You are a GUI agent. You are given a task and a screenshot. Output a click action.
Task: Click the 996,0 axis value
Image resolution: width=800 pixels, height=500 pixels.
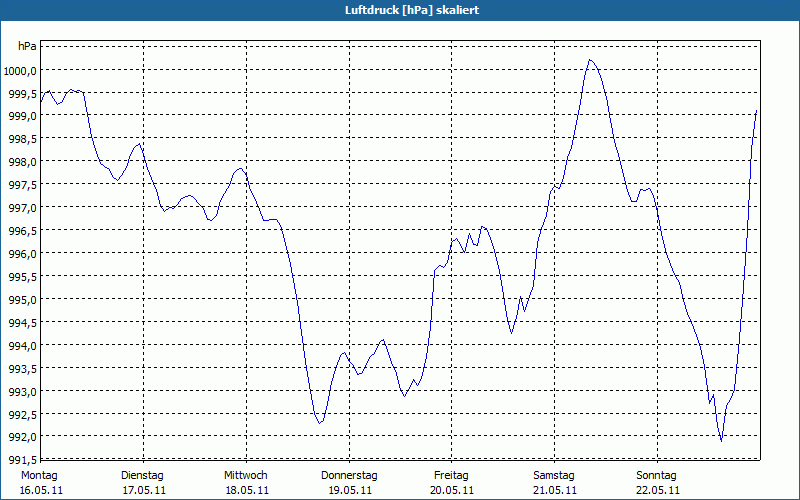coord(24,254)
